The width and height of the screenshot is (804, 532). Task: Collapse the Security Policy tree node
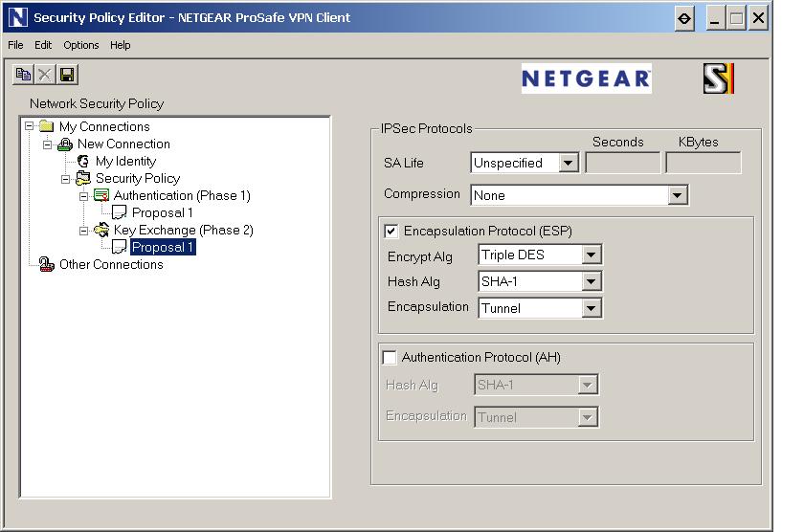click(65, 179)
